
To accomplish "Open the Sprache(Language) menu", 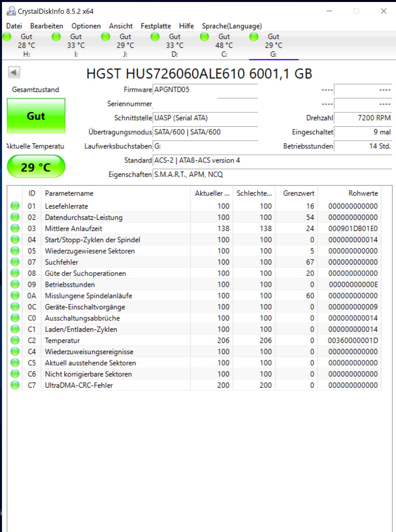I will pyautogui.click(x=232, y=26).
